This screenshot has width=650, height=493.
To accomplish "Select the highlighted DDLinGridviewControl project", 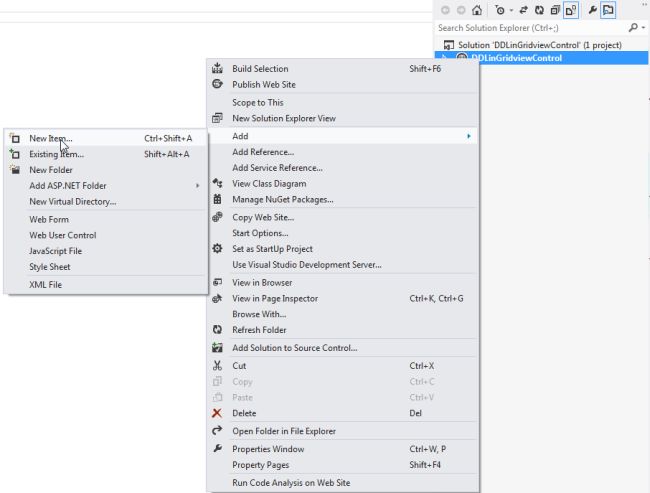I will (x=517, y=58).
